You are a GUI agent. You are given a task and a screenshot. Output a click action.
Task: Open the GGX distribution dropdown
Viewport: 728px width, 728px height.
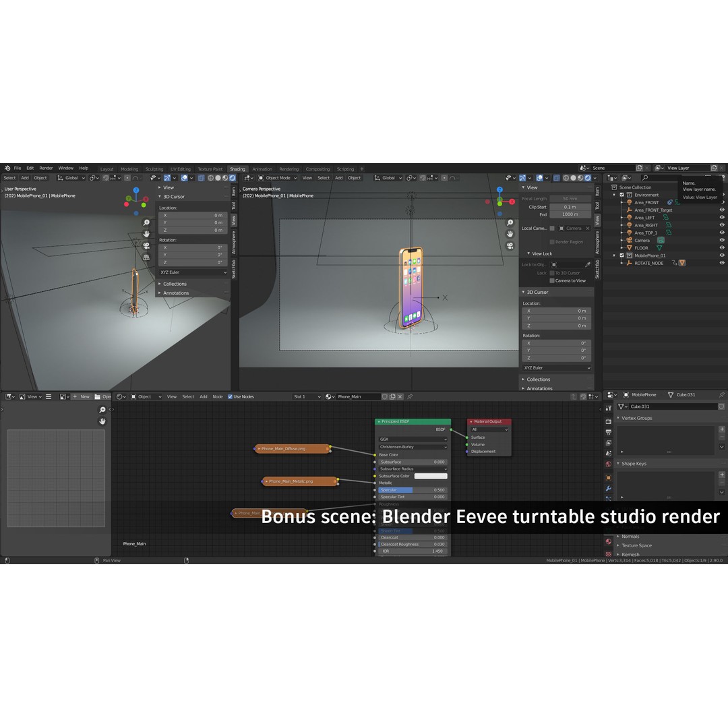tap(413, 439)
